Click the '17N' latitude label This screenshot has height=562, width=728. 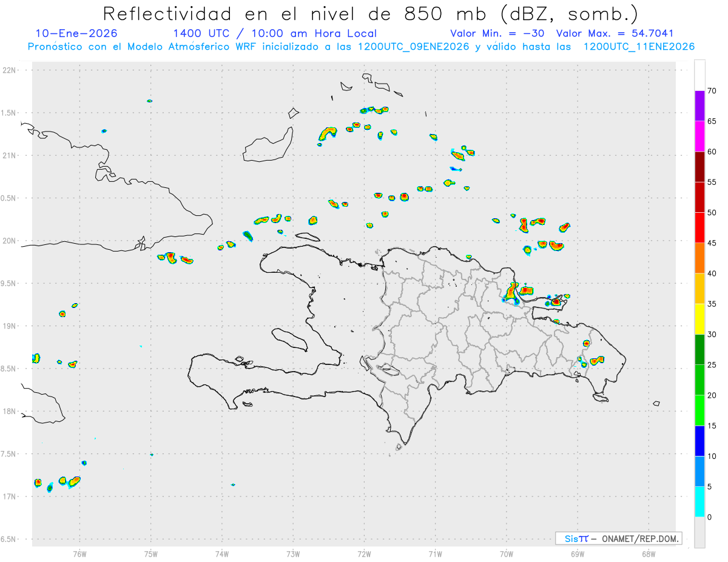coord(10,497)
